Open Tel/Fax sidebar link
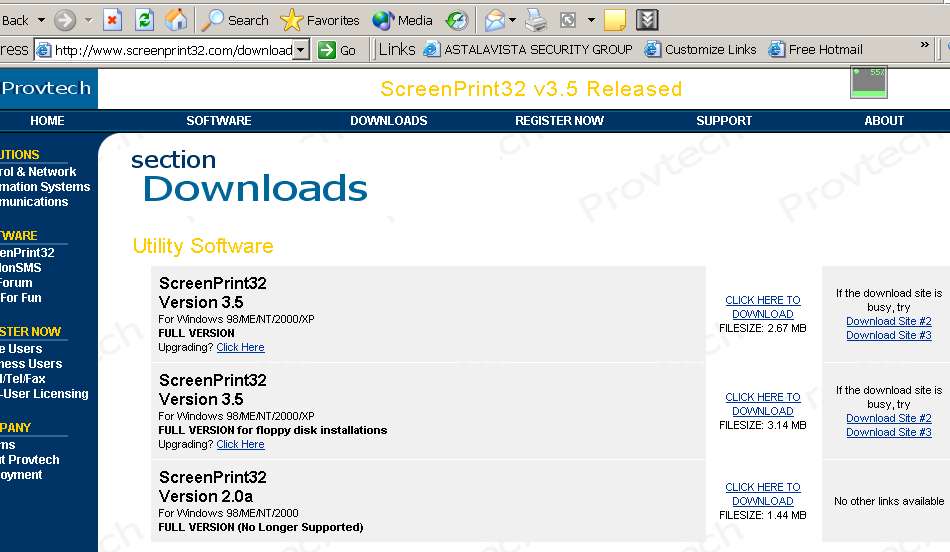The image size is (950, 552). pos(22,379)
